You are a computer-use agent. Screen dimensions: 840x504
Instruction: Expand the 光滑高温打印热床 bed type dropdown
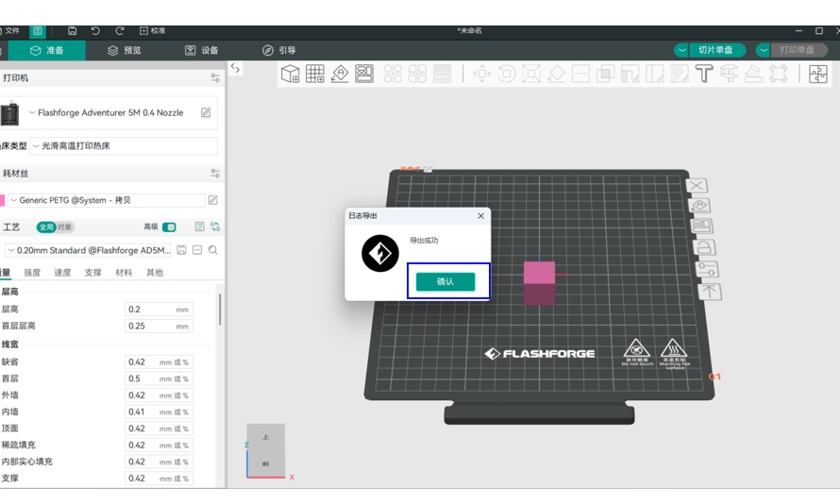click(x=123, y=146)
